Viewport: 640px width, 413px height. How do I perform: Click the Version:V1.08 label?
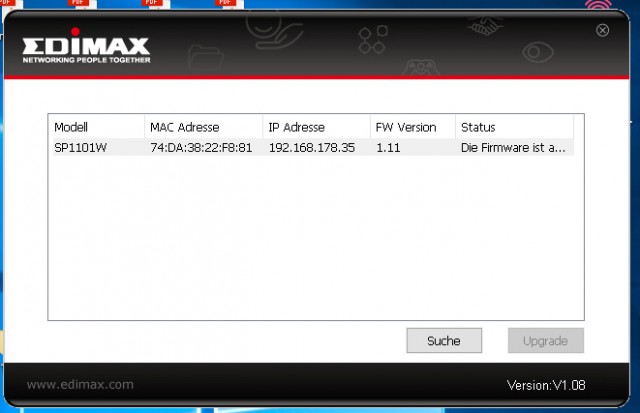(546, 385)
